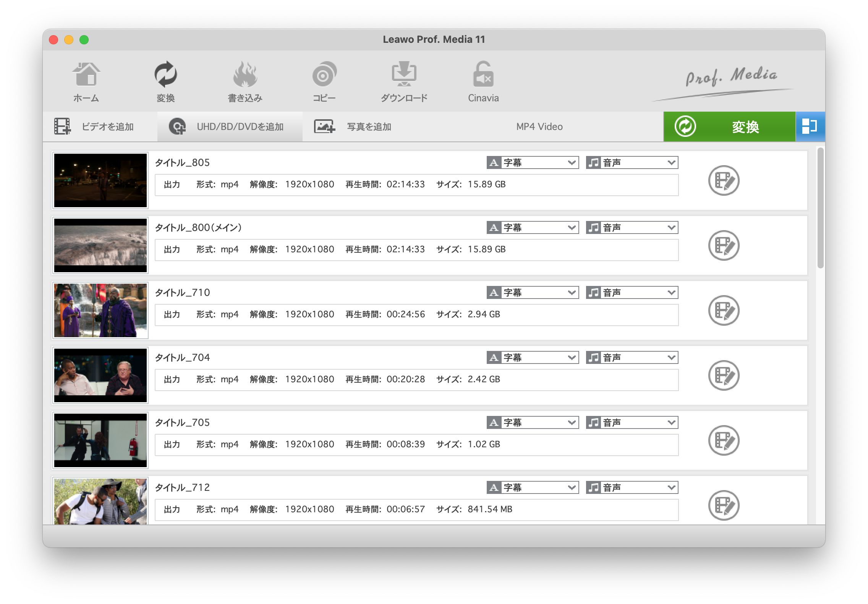The image size is (868, 604).
Task: Edit video for タイトル_805
Action: [x=724, y=180]
